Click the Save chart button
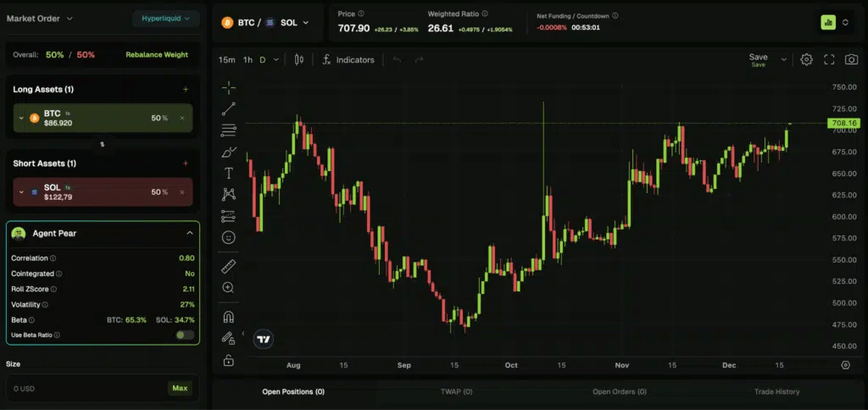 758,60
